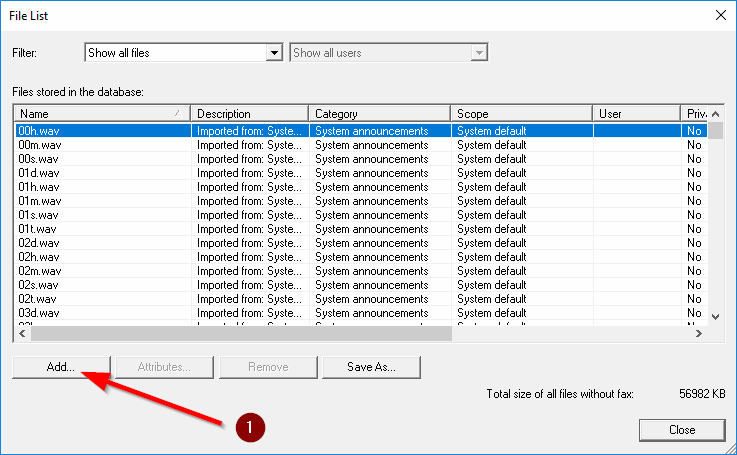
Task: Click System default in the 03d.wav row
Action: click(x=492, y=313)
